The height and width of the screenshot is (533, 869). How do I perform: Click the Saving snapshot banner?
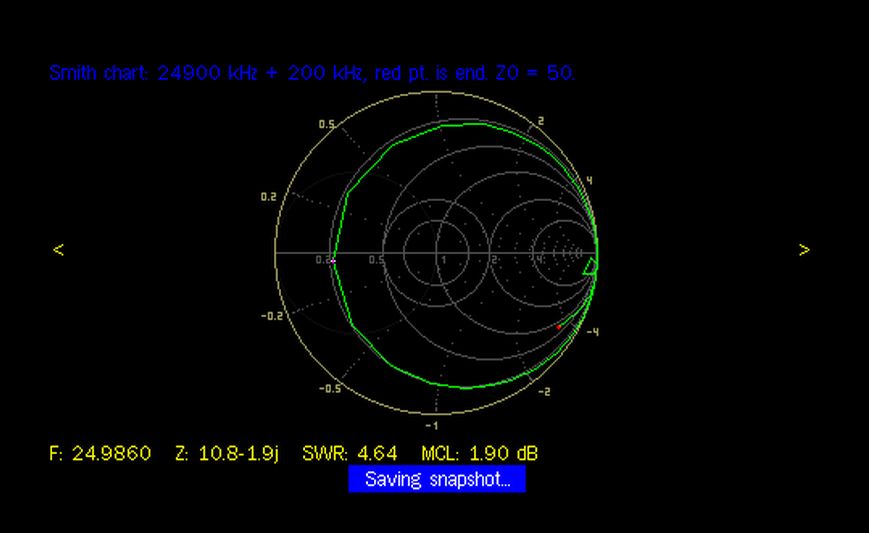coord(437,479)
